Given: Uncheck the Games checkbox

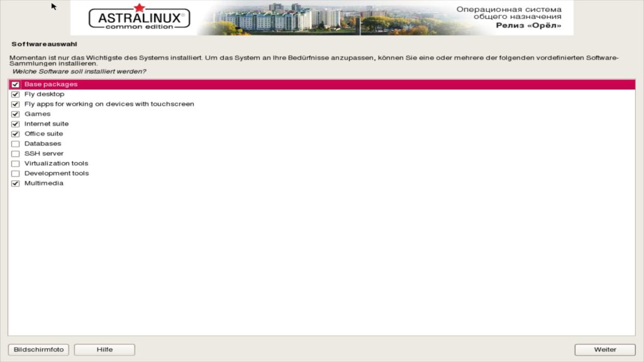Looking at the screenshot, I should 15,114.
